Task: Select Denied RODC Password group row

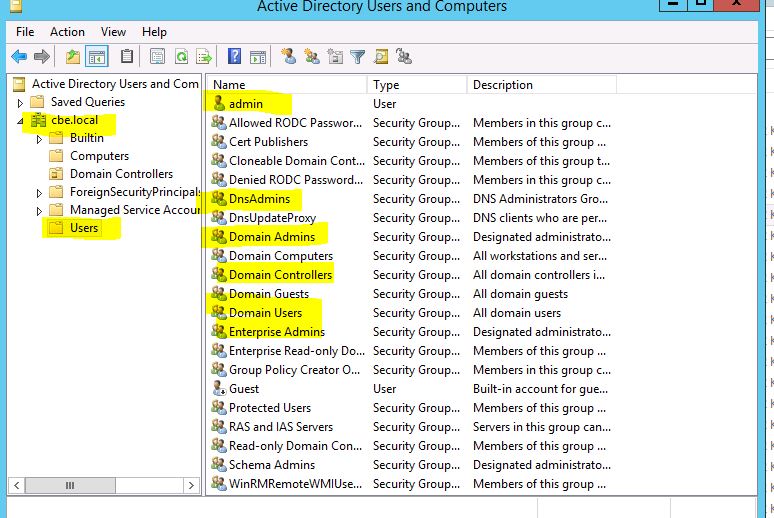Action: (412, 180)
